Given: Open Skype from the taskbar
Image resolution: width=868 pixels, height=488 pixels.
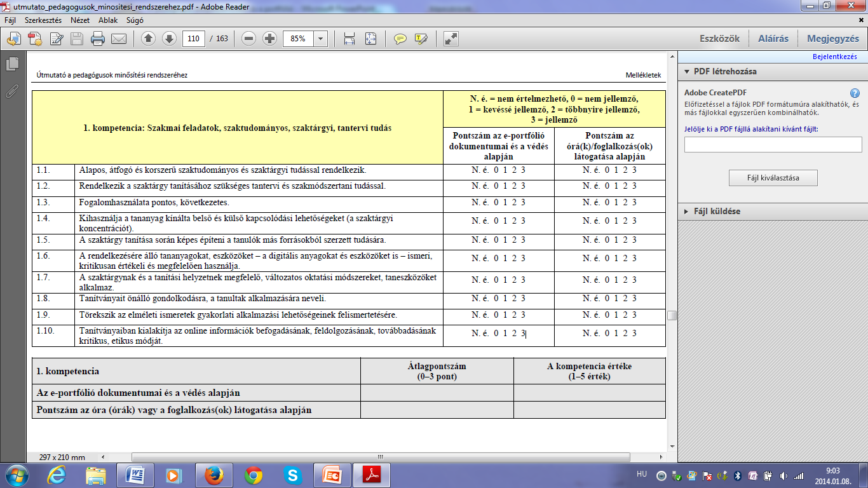Looking at the screenshot, I should point(293,475).
